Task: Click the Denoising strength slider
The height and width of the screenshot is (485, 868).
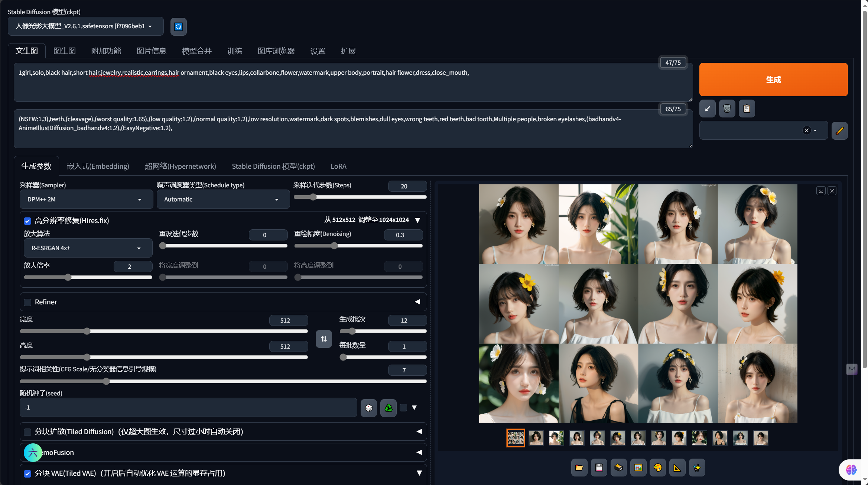Action: [x=358, y=246]
